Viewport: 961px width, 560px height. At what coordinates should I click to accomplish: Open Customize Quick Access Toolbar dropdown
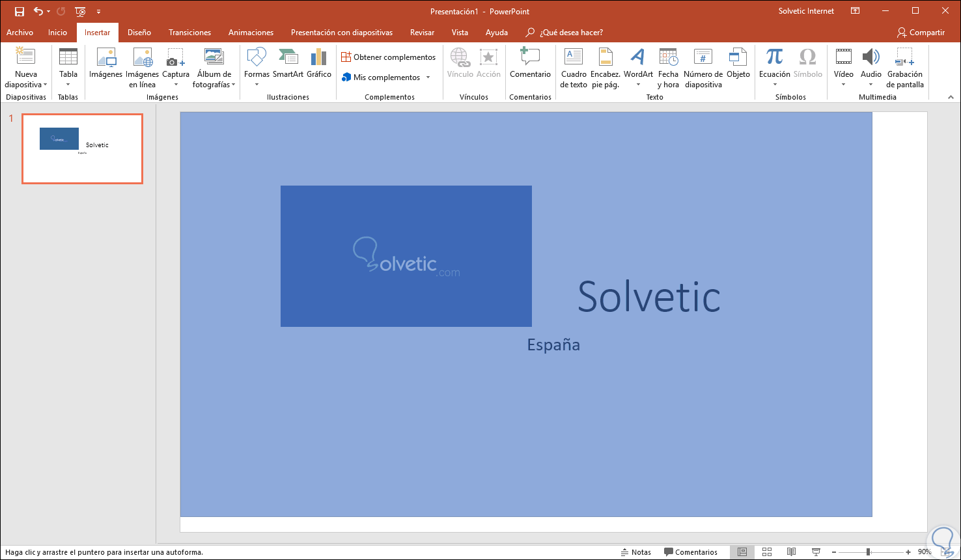[98, 12]
